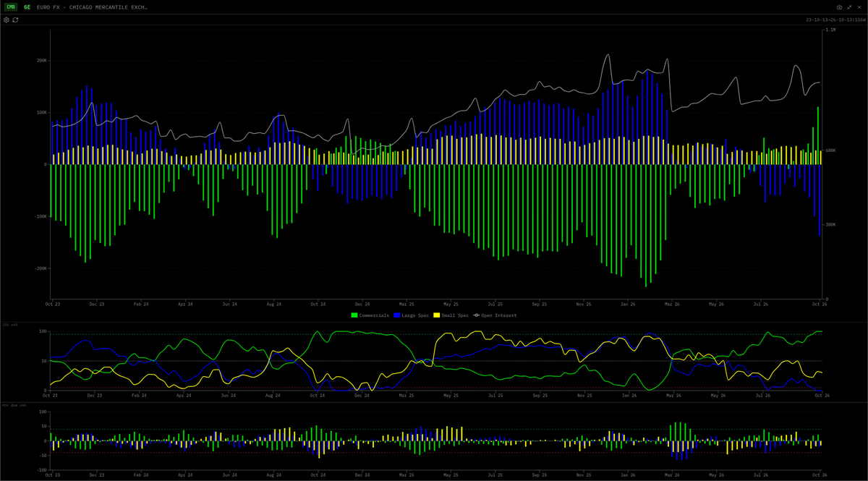
Task: Click the 200K left axis label
Action: point(42,61)
